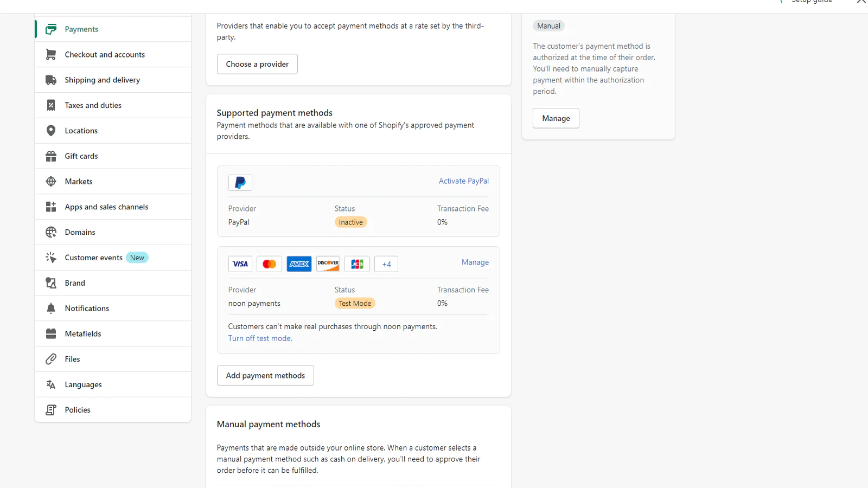Click the Shipping and delivery truck icon
The image size is (868, 488).
(51, 80)
